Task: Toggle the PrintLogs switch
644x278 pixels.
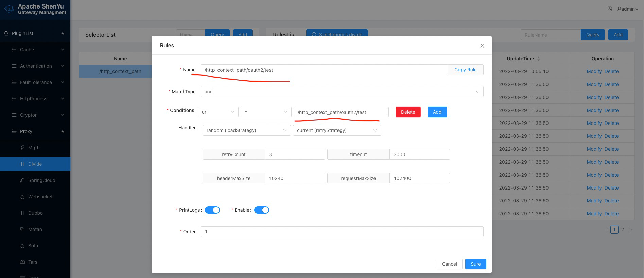Action: [x=212, y=210]
